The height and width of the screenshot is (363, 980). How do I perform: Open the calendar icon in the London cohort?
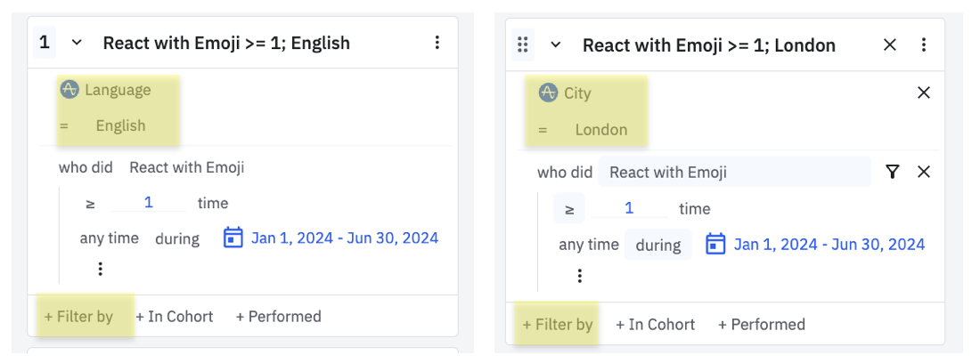click(x=715, y=244)
